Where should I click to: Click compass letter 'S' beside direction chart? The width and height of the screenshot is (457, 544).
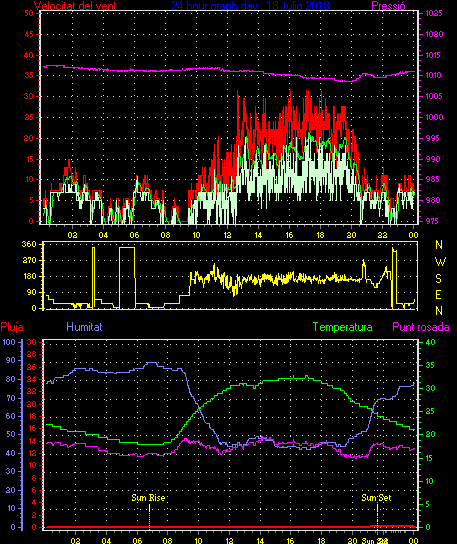click(439, 279)
